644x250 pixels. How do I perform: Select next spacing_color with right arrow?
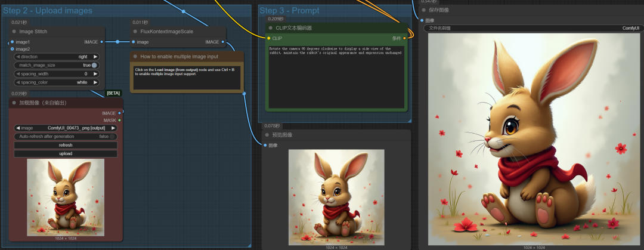point(95,83)
